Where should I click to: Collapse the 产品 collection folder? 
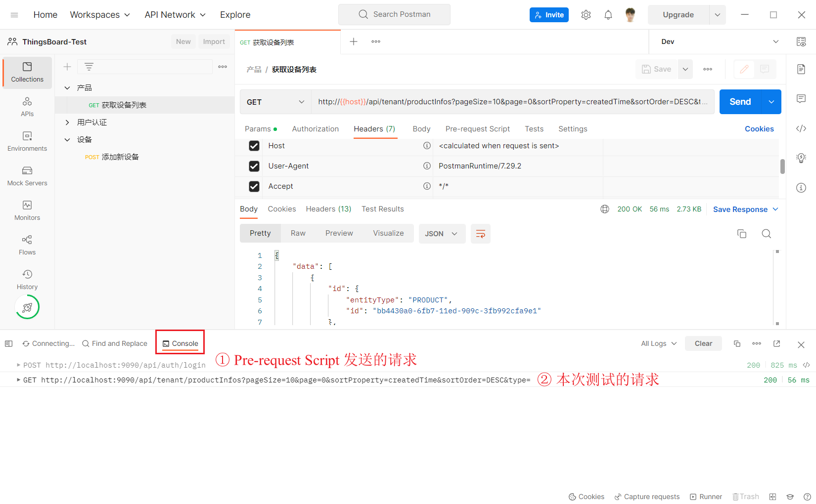coord(67,87)
